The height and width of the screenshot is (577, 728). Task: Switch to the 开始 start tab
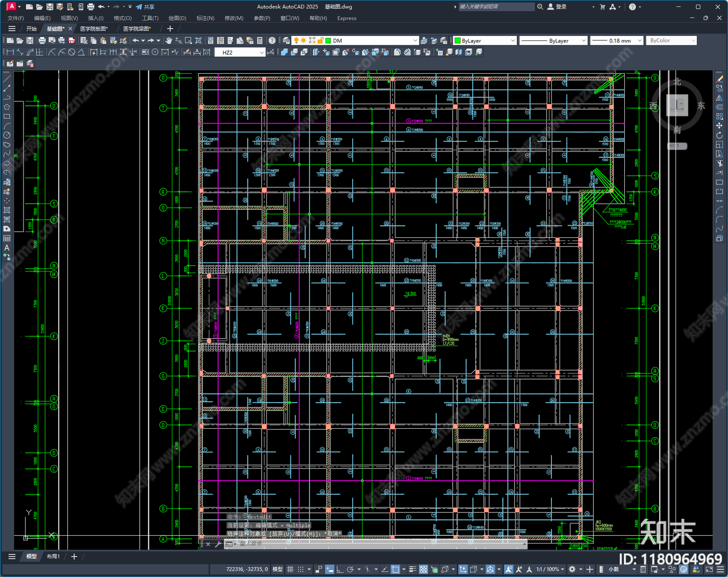pos(31,29)
